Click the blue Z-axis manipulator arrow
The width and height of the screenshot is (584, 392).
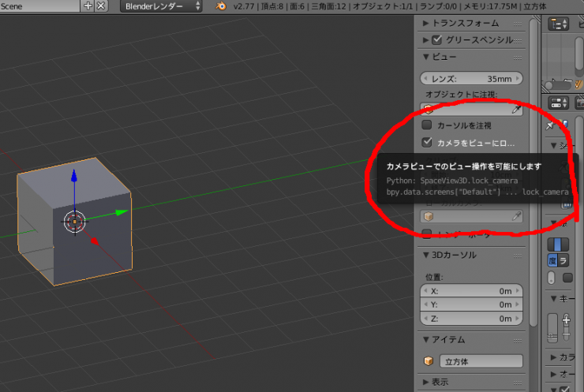click(74, 176)
